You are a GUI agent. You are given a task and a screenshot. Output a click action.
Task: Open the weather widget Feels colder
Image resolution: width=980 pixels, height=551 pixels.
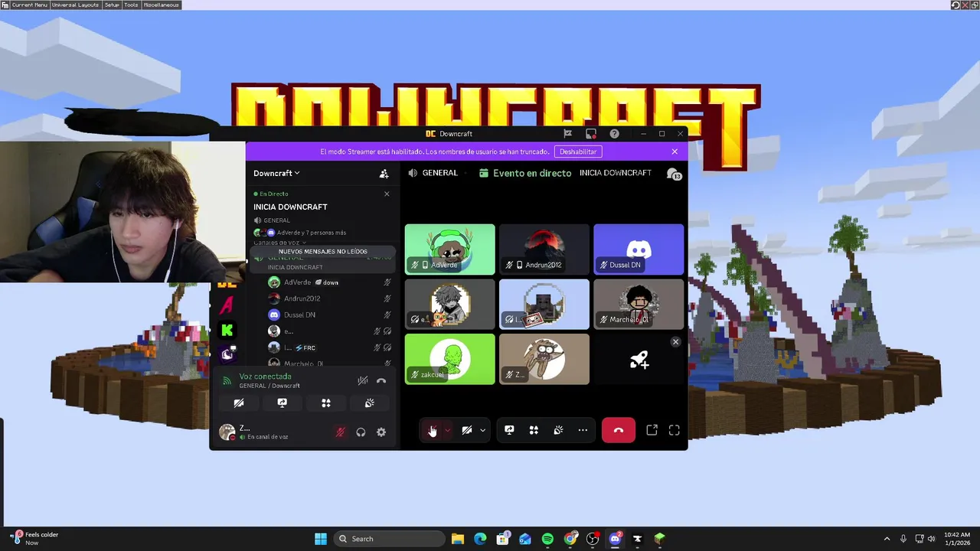point(35,539)
